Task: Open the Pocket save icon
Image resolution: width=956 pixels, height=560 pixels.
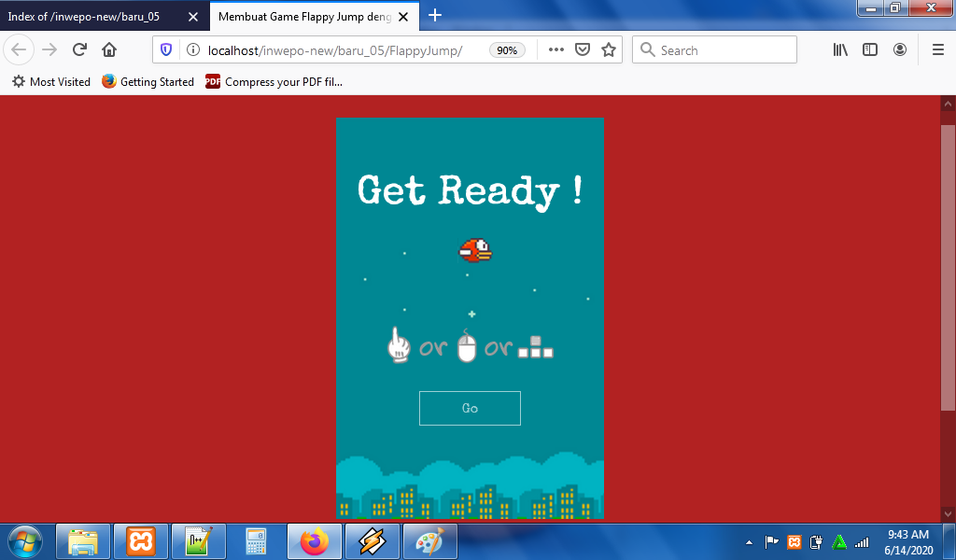Action: [x=583, y=50]
